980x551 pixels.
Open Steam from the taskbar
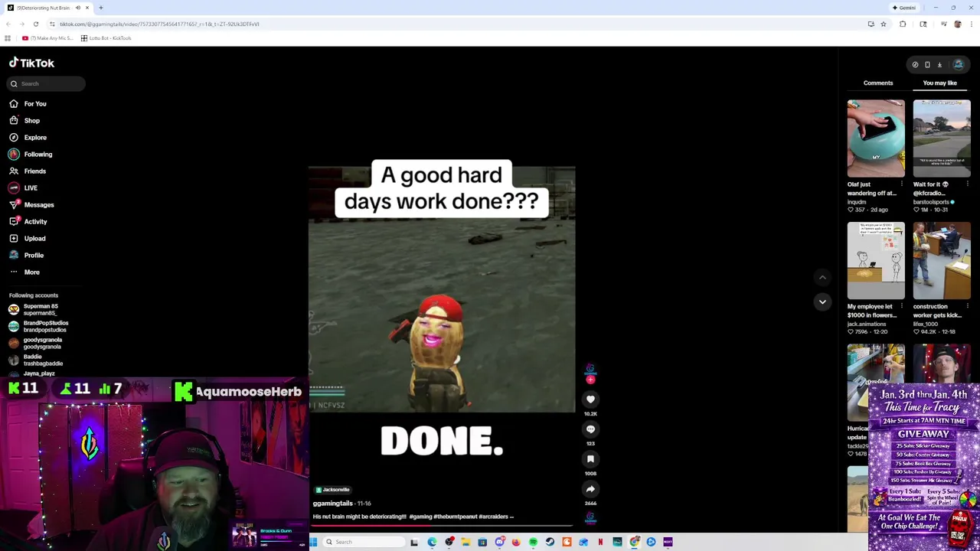(550, 542)
